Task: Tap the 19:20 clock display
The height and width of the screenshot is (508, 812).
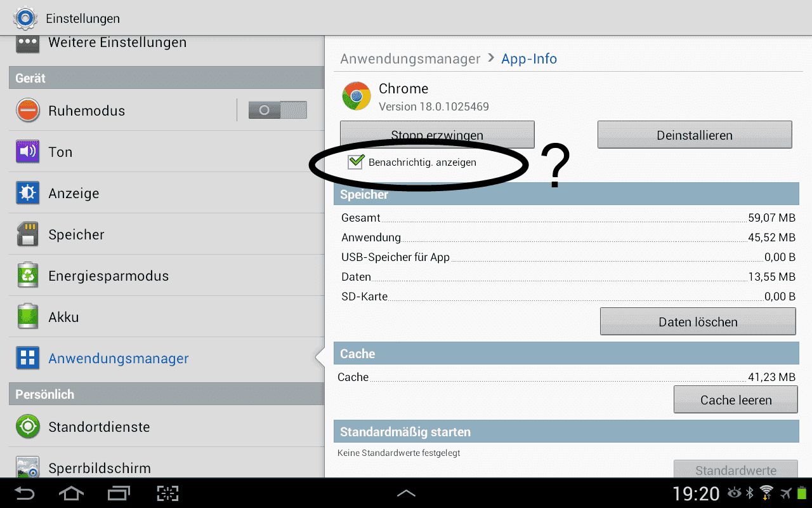Action: pyautogui.click(x=696, y=493)
